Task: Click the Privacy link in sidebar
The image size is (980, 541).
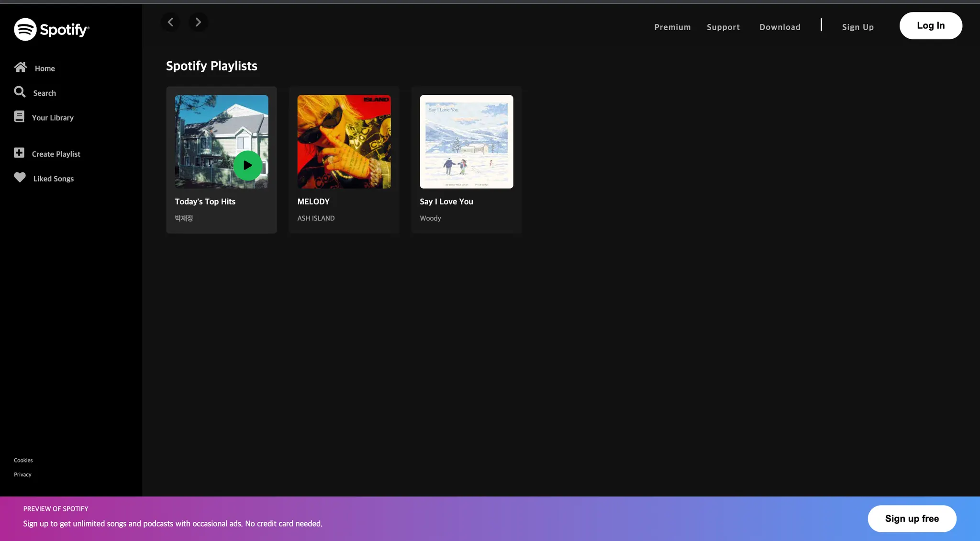Action: (x=22, y=474)
